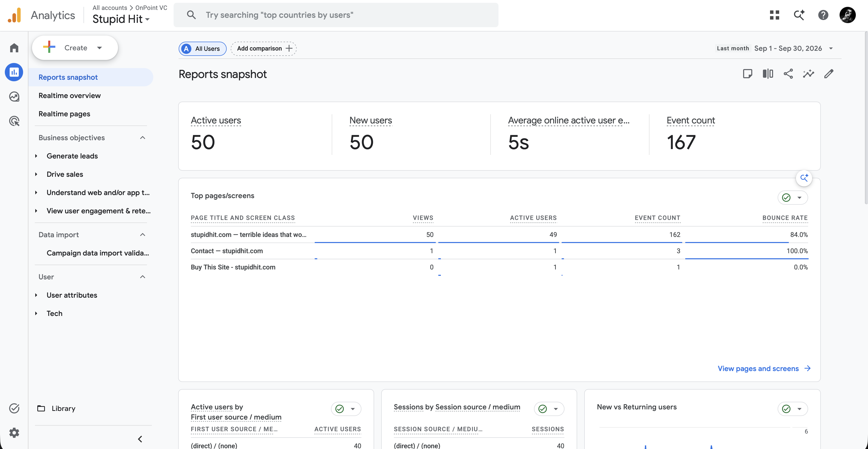The image size is (868, 449).
Task: Follow View pages and screens link
Action: [x=764, y=368]
